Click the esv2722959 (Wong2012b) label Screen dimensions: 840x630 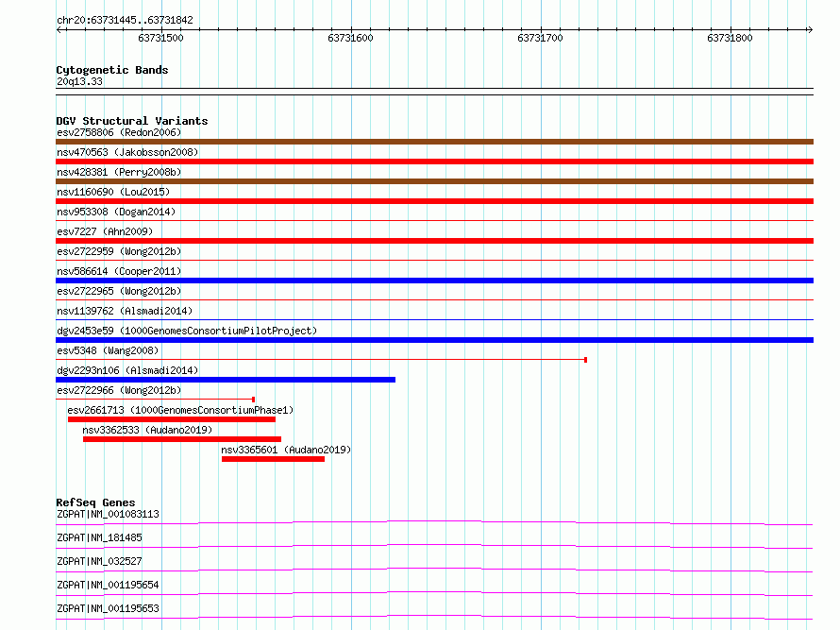(119, 251)
